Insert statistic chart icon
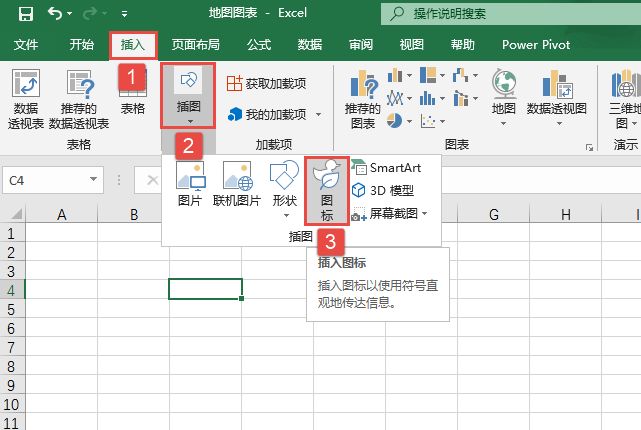Viewport: 641px width, 430px height. point(428,98)
